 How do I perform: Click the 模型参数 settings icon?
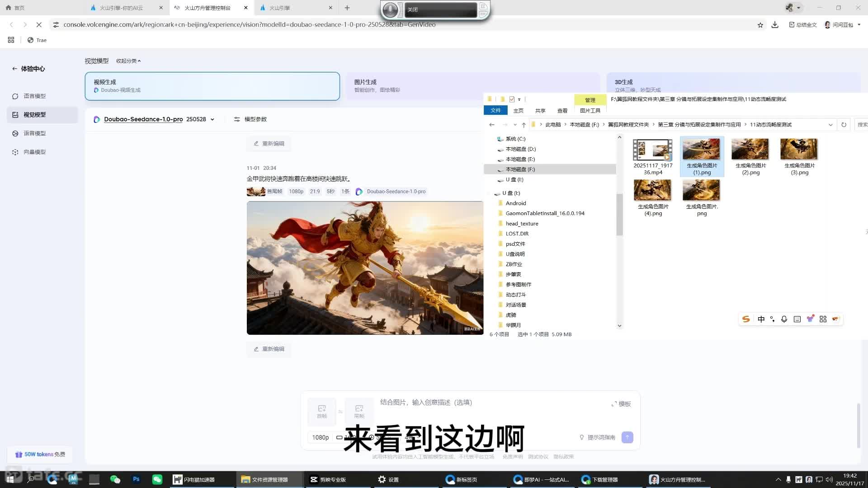(237, 119)
